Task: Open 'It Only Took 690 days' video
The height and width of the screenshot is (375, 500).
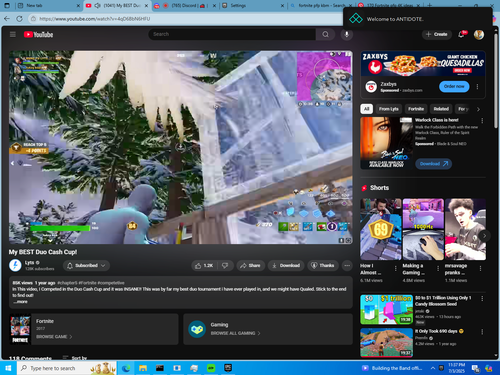Action: 386,343
